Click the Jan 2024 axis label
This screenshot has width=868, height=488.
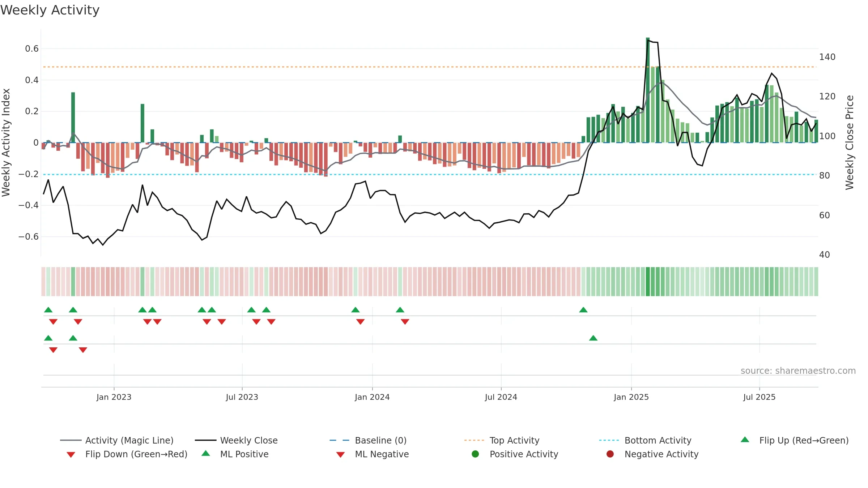coord(372,397)
